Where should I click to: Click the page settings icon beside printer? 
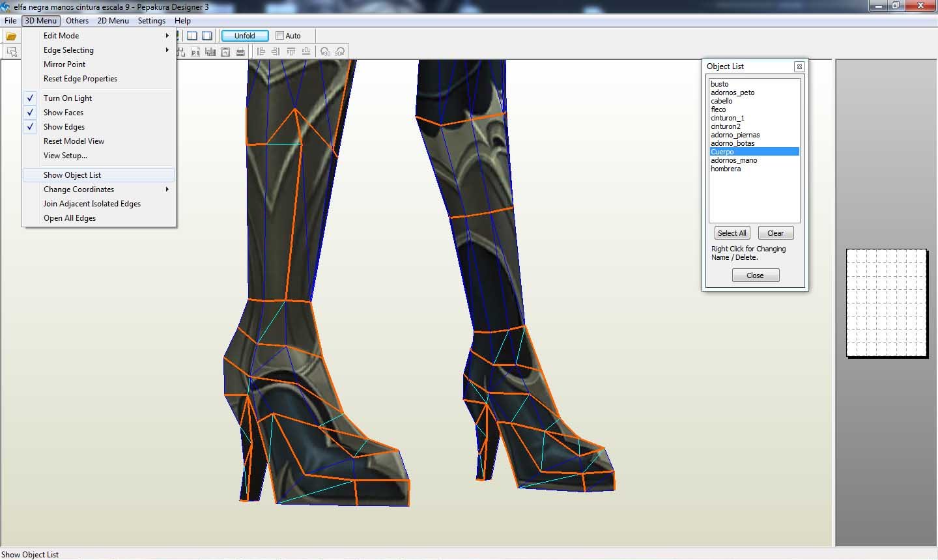tap(225, 51)
